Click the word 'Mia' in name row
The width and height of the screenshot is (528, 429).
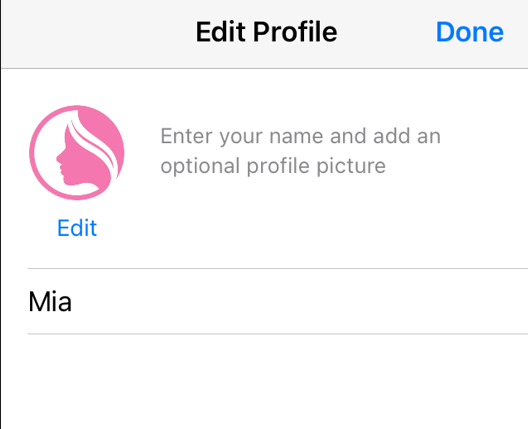[x=50, y=301]
